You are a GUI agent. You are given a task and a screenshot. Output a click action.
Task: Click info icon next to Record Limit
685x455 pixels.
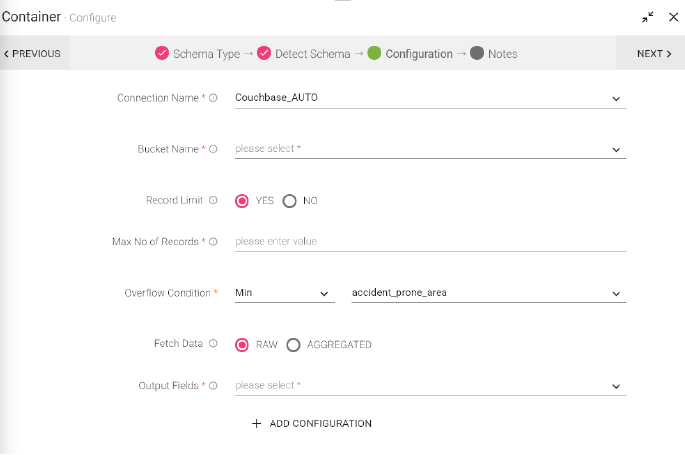coord(213,200)
